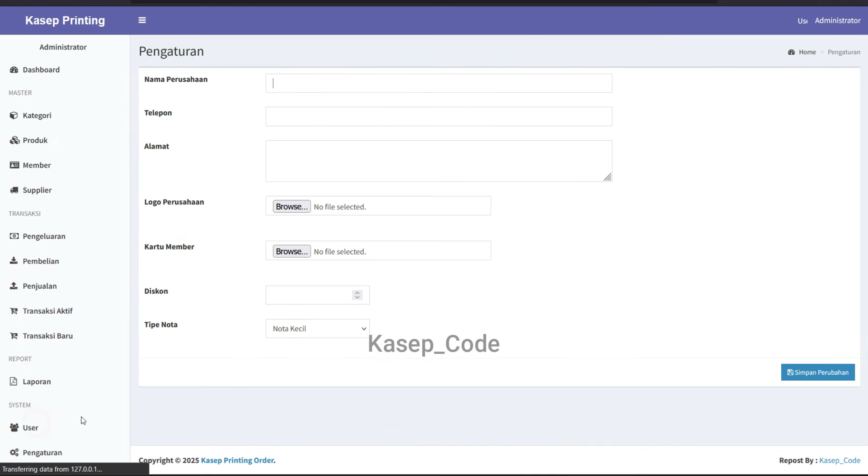Toggle the sidebar hamburger menu icon
This screenshot has height=476, width=868.
142,20
